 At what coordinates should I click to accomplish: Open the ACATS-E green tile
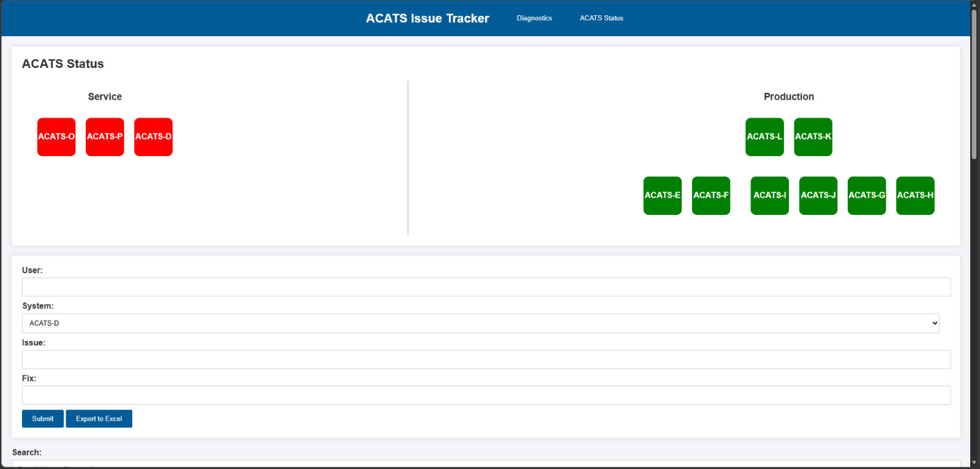[662, 196]
